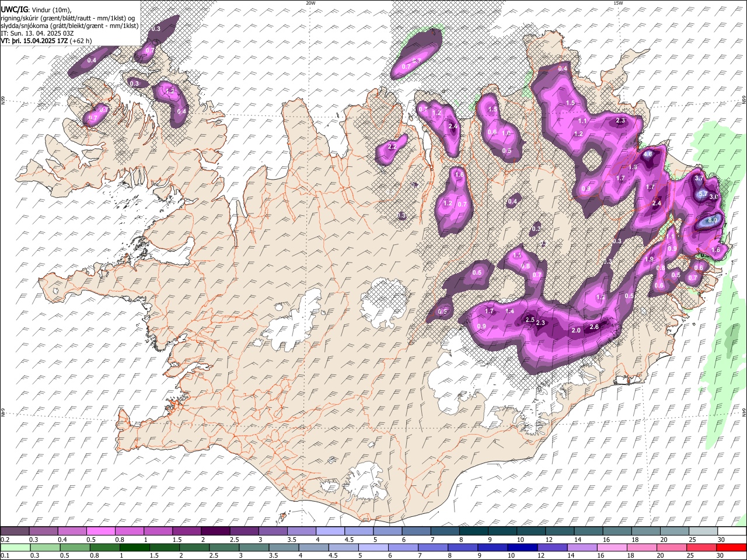Image resolution: width=747 pixels, height=560 pixels.
Task: Click the '1.0' precipitation value label
Action: click(506, 134)
